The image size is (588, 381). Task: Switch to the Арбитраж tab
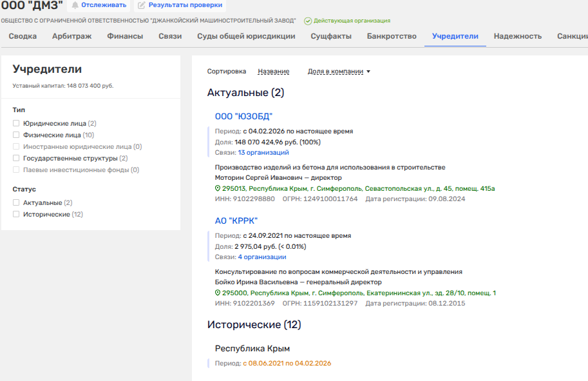click(71, 36)
